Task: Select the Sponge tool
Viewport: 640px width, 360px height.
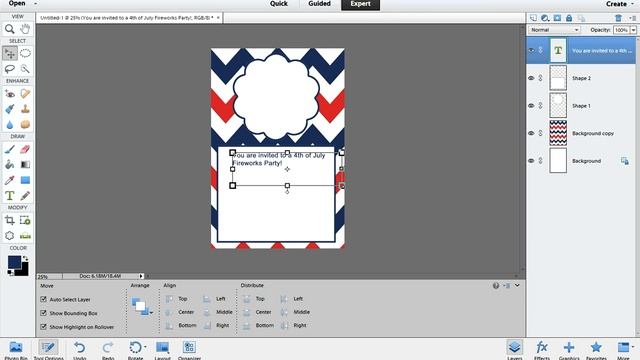Action: pos(25,124)
